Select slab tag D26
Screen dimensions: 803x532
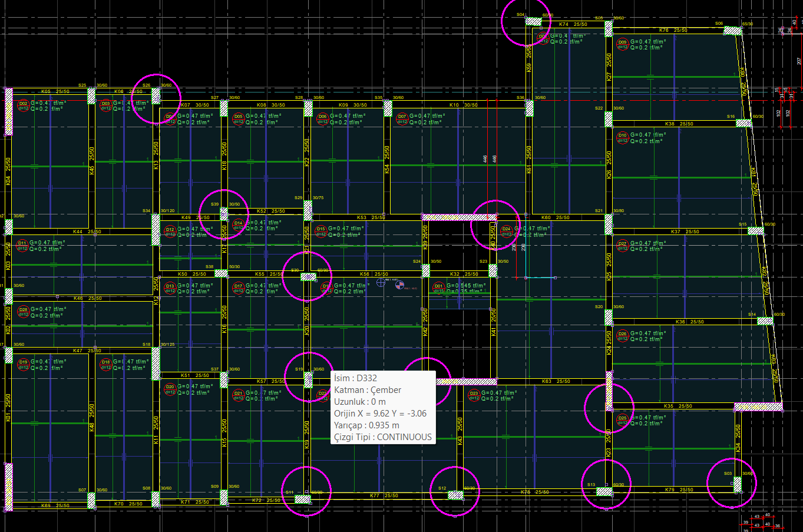point(623,336)
